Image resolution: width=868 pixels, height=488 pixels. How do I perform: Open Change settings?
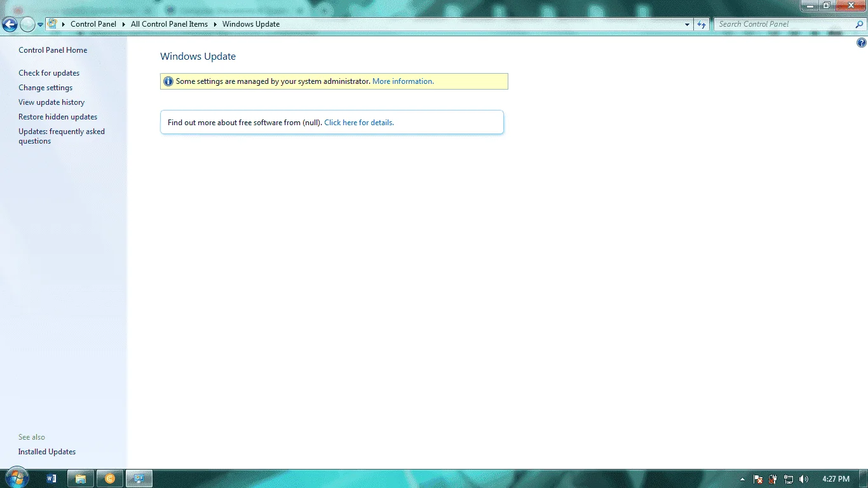click(x=45, y=88)
